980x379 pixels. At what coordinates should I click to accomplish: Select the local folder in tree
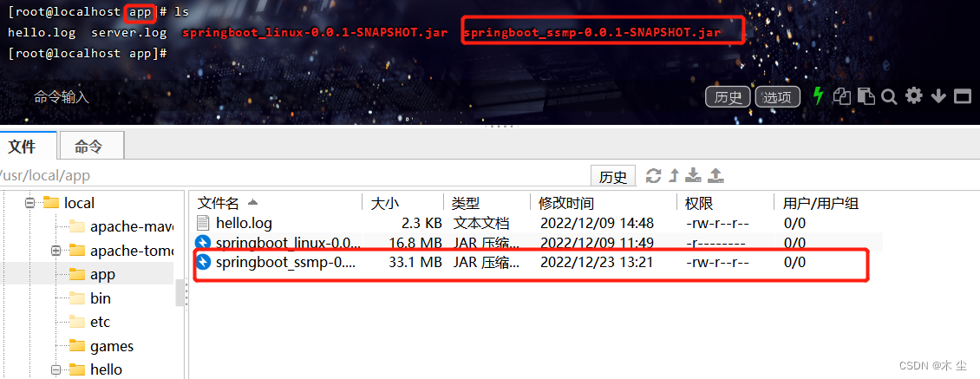(x=79, y=203)
